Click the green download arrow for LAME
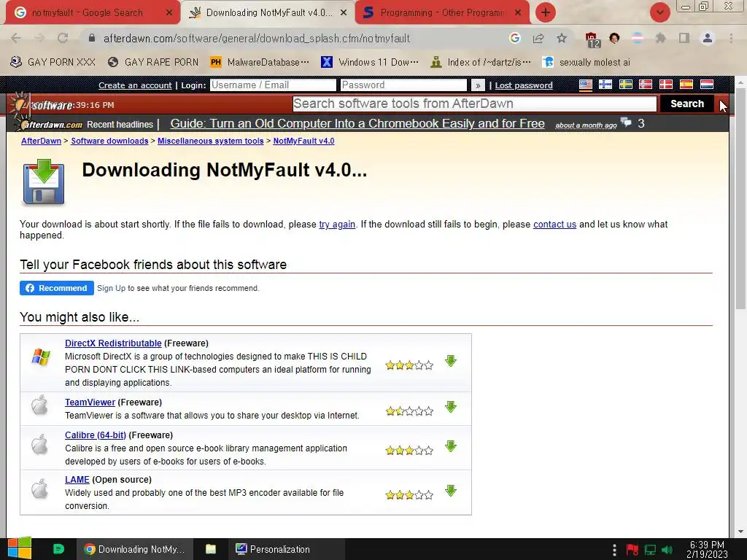This screenshot has height=560, width=747. (x=451, y=491)
